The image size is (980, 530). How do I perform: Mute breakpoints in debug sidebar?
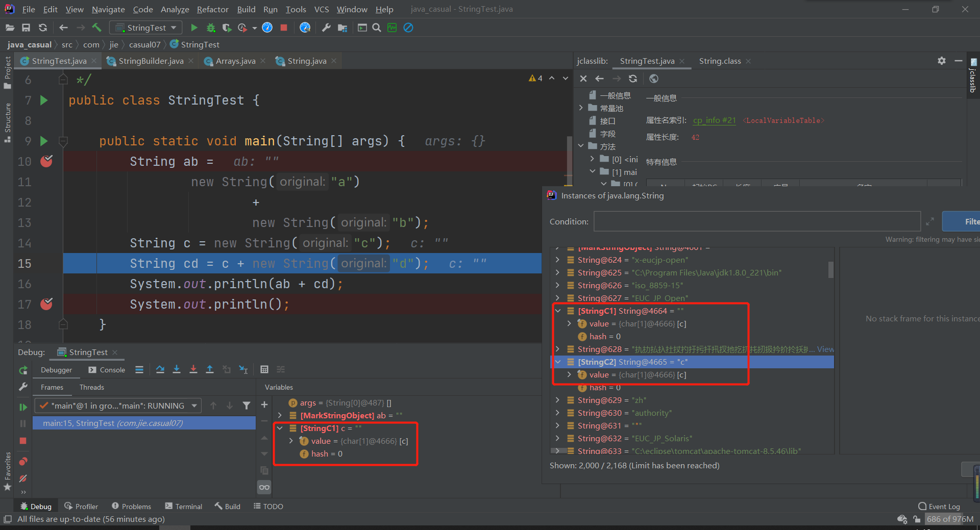[23, 478]
